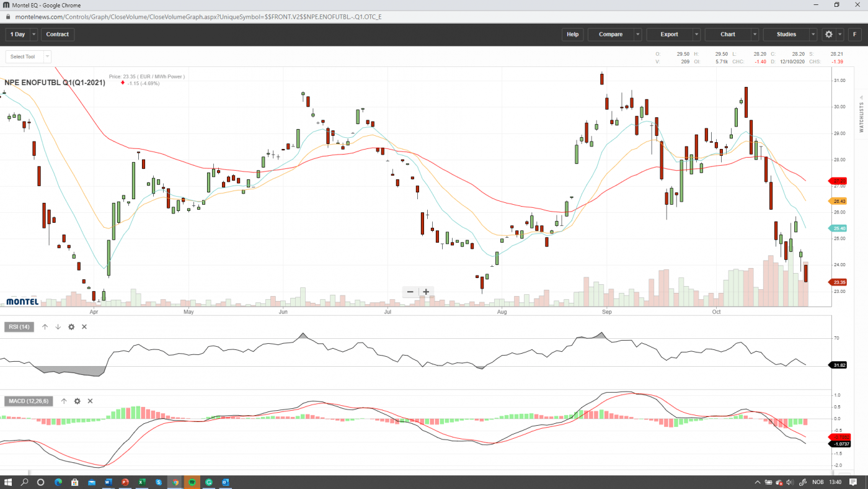Image resolution: width=868 pixels, height=489 pixels.
Task: Expand the 1 Day interval dropdown
Action: pyautogui.click(x=33, y=34)
